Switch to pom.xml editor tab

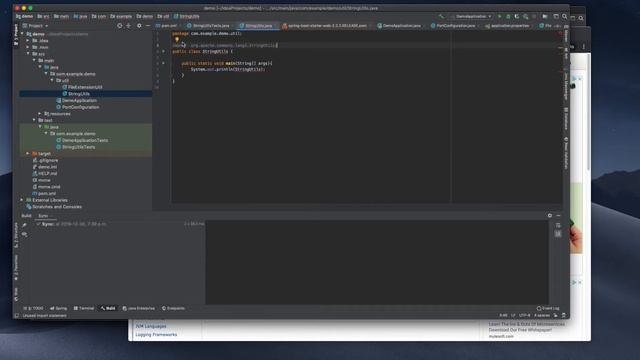coord(167,26)
